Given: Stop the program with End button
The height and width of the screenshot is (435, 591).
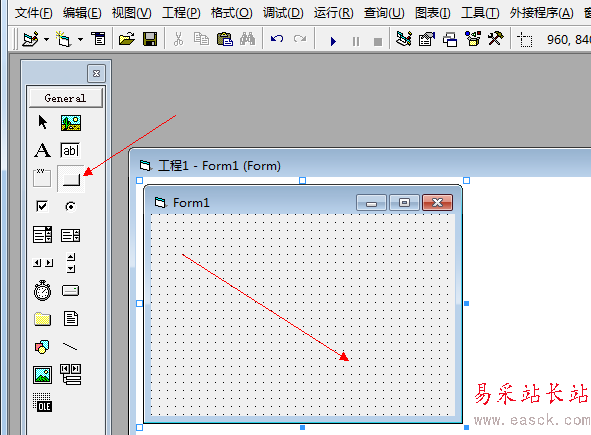Looking at the screenshot, I should pyautogui.click(x=378, y=41).
